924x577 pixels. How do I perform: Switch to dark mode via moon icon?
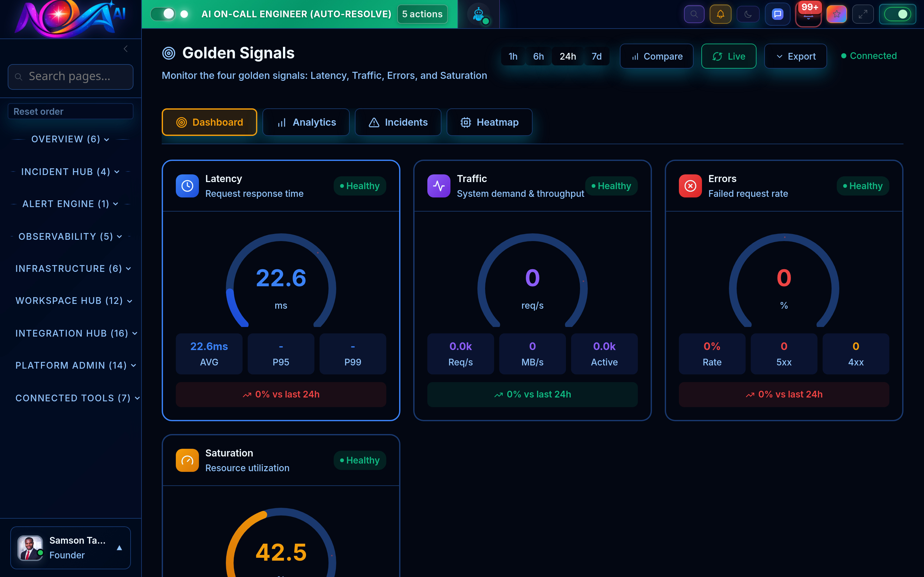point(748,14)
